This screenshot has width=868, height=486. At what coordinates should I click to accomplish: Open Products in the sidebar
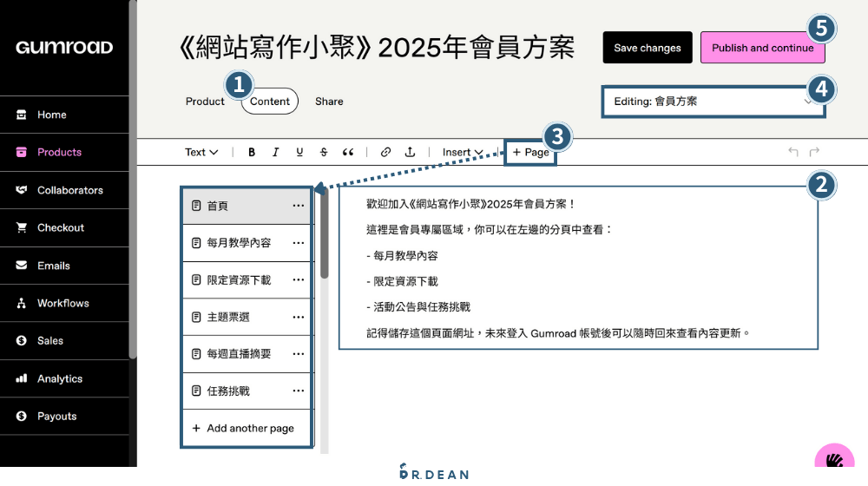tap(64, 152)
